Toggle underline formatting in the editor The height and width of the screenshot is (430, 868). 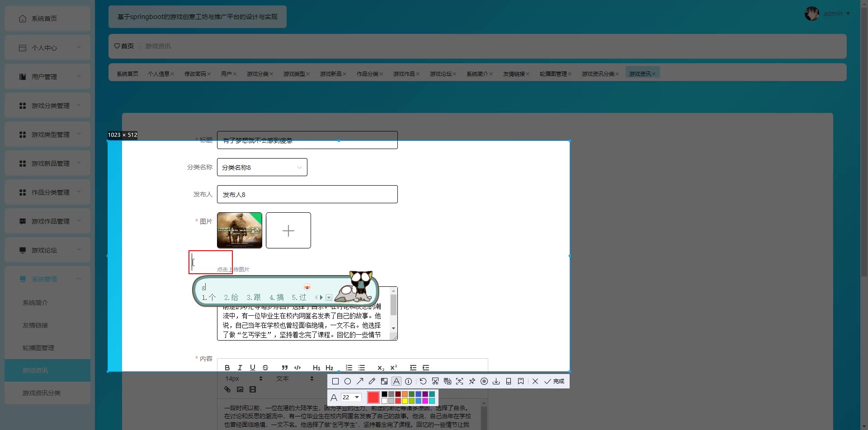tap(253, 368)
